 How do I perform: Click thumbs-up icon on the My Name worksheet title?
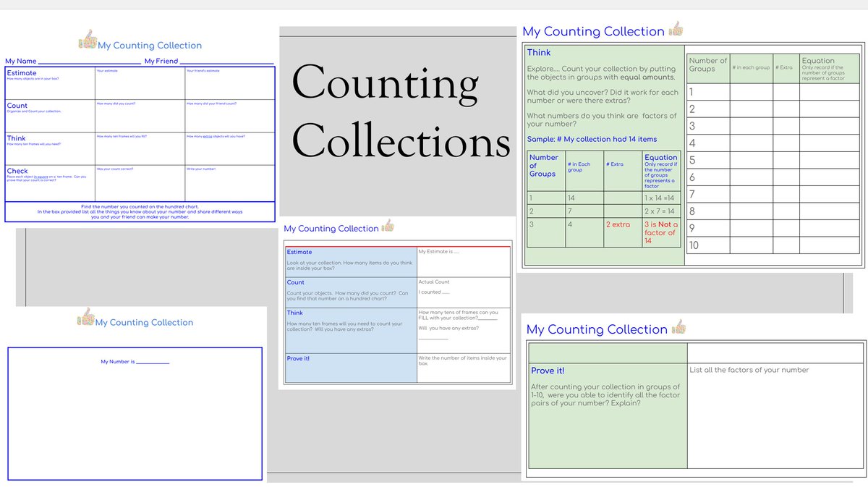coord(86,39)
